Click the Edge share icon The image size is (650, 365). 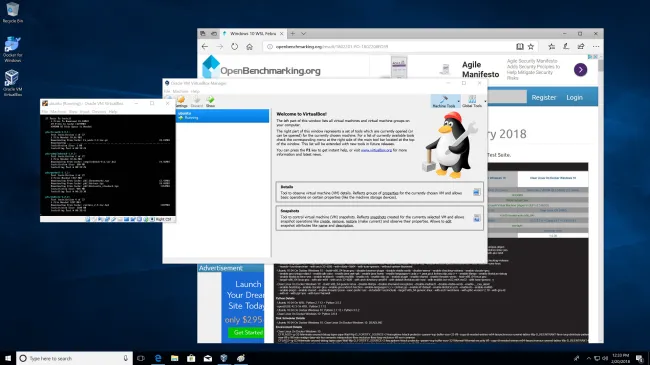[581, 46]
